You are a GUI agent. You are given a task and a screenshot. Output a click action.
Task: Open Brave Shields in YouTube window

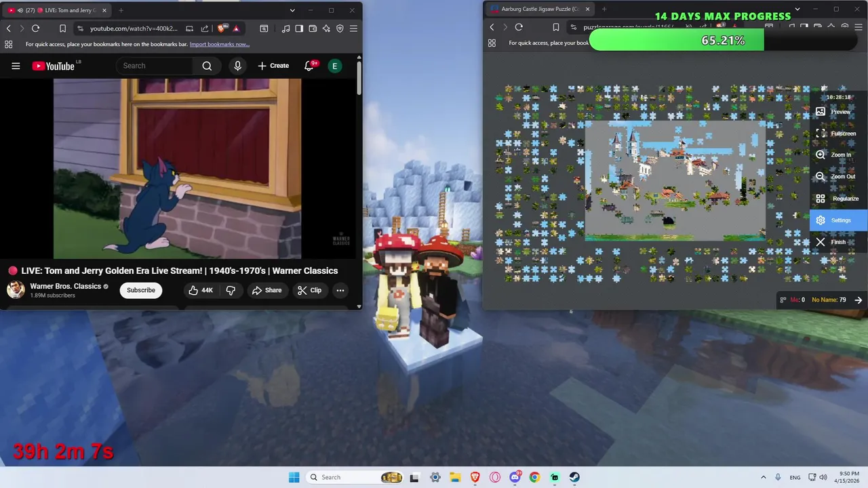[222, 28]
